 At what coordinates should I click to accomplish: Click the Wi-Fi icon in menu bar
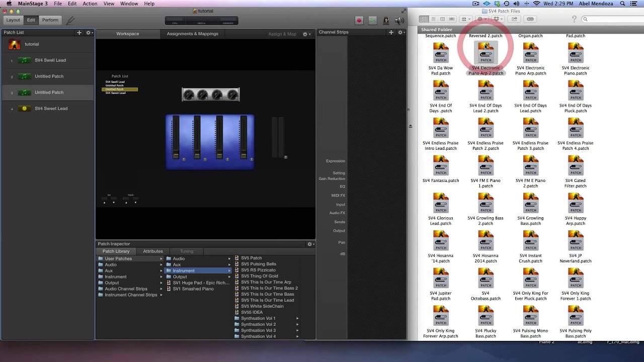tap(536, 4)
